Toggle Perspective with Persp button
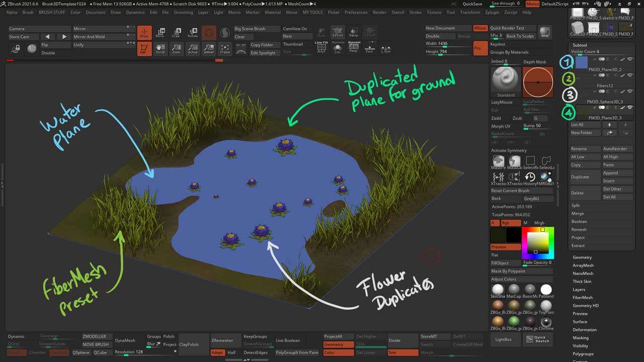 tap(354, 47)
